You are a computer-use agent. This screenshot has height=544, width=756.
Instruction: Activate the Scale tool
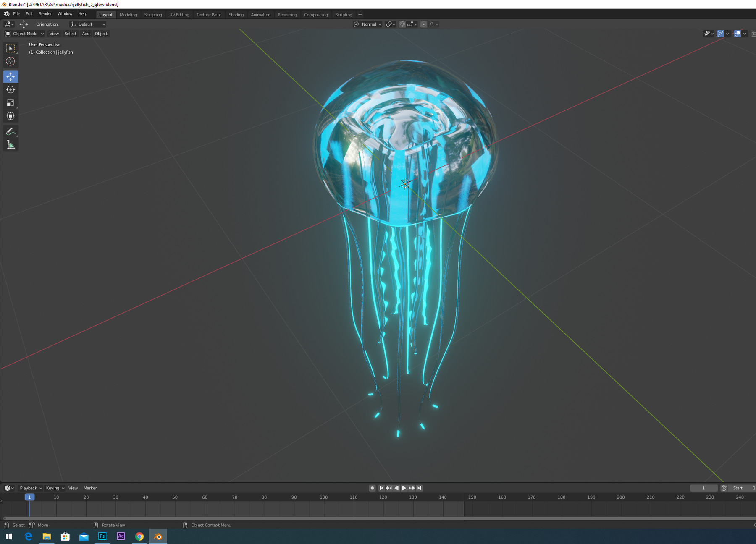(x=11, y=103)
